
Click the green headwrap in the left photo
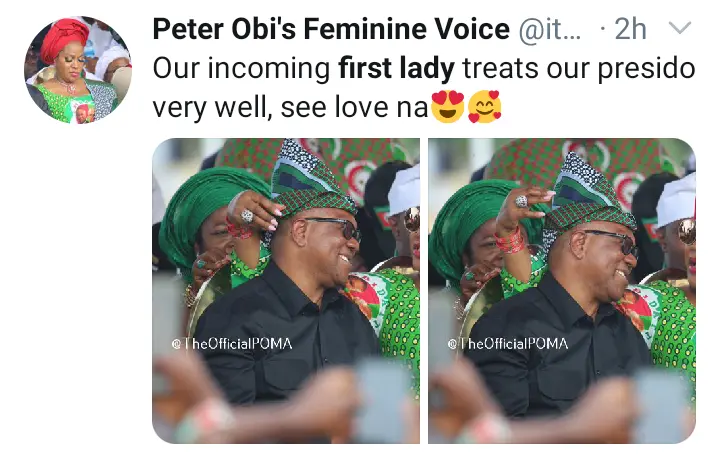pyautogui.click(x=209, y=212)
